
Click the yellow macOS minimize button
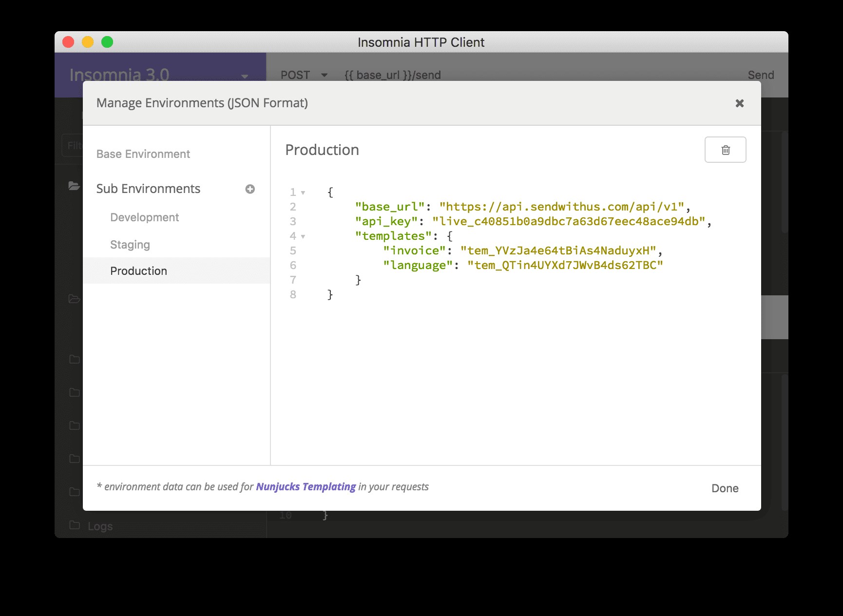(x=88, y=42)
